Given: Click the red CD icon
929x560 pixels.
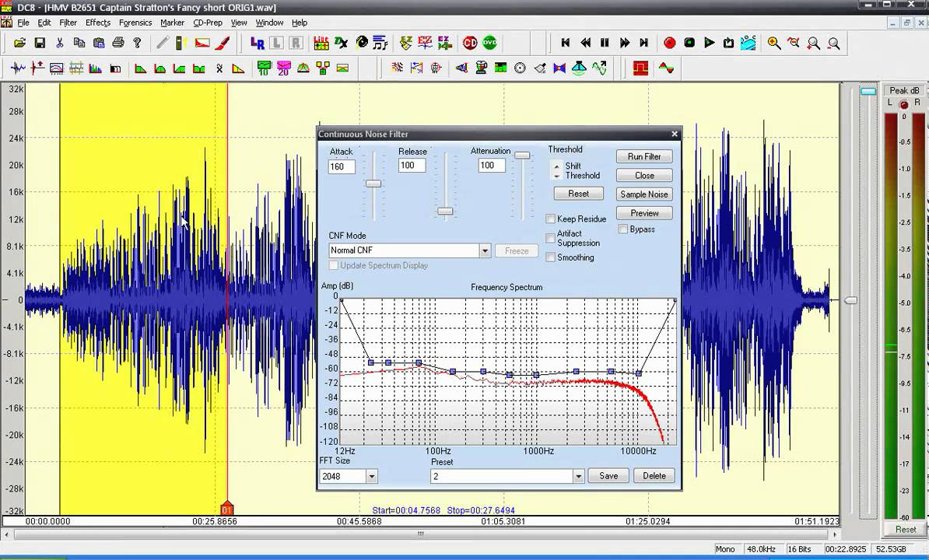Looking at the screenshot, I should point(470,43).
